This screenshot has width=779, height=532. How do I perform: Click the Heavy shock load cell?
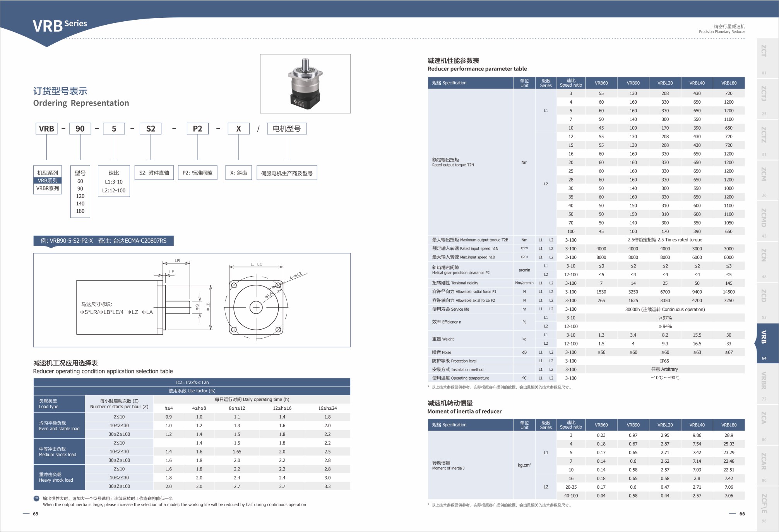point(59,477)
